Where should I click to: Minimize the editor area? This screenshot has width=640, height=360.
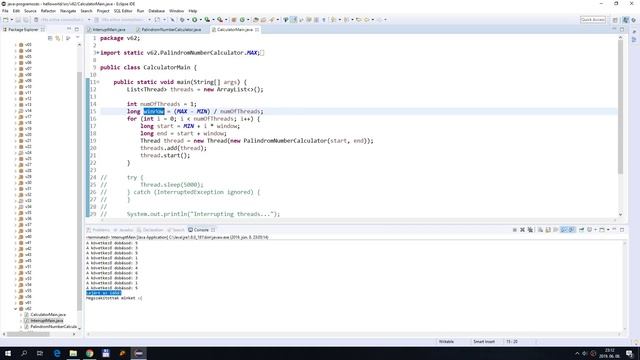(614, 29)
